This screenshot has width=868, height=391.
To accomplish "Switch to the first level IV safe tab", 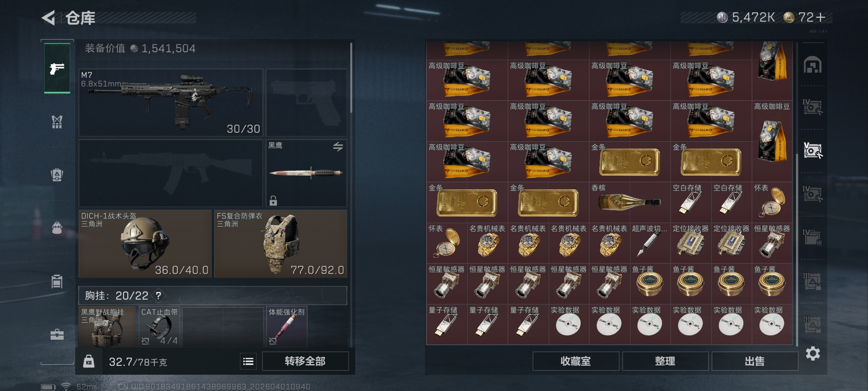I will tap(812, 107).
